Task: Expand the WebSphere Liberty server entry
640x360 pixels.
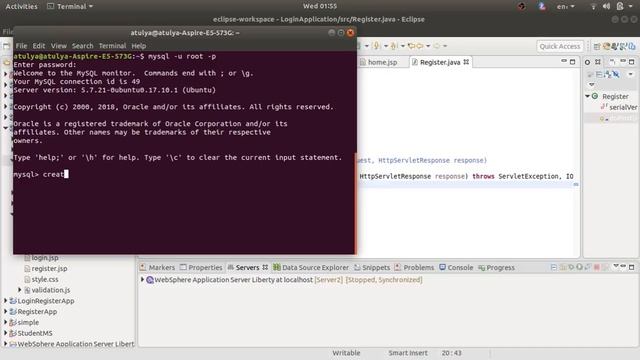Action: click(142, 280)
